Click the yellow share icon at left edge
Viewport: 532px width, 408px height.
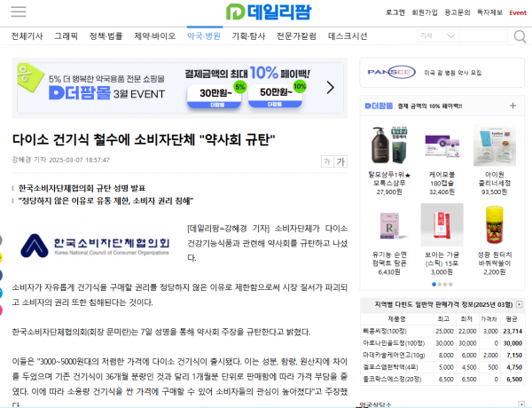(1, 257)
